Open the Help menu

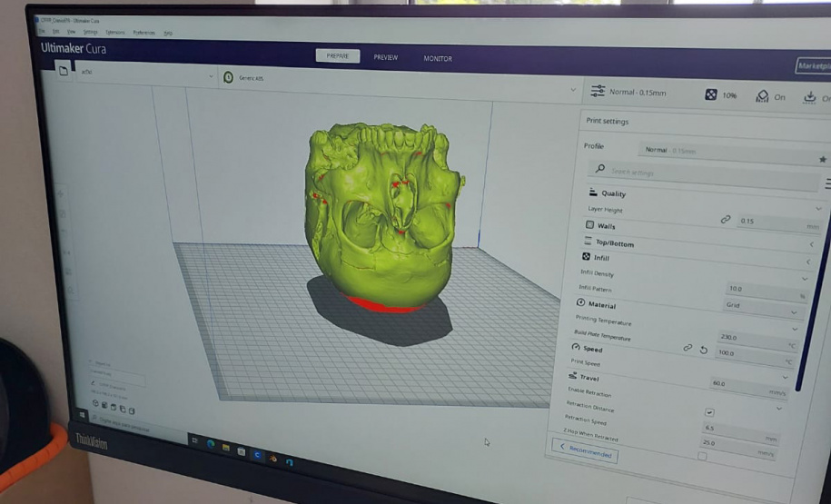pyautogui.click(x=168, y=34)
